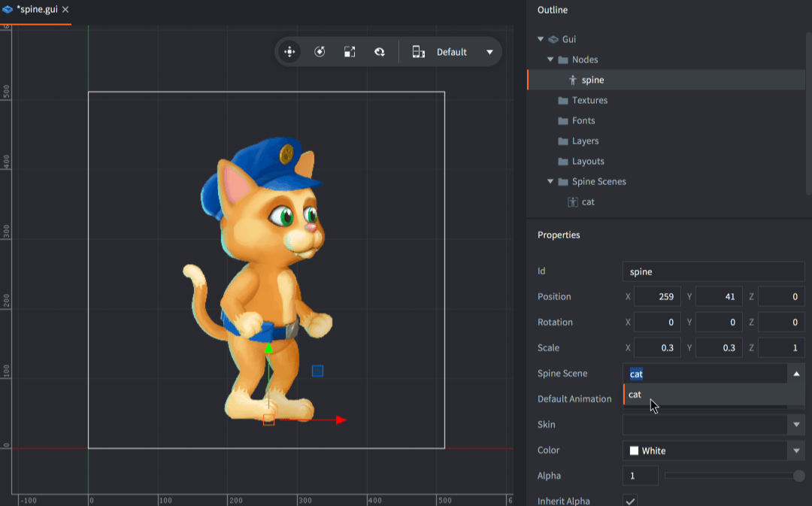Image resolution: width=812 pixels, height=506 pixels.
Task: Collapse the Nodes tree folder
Action: [550, 59]
